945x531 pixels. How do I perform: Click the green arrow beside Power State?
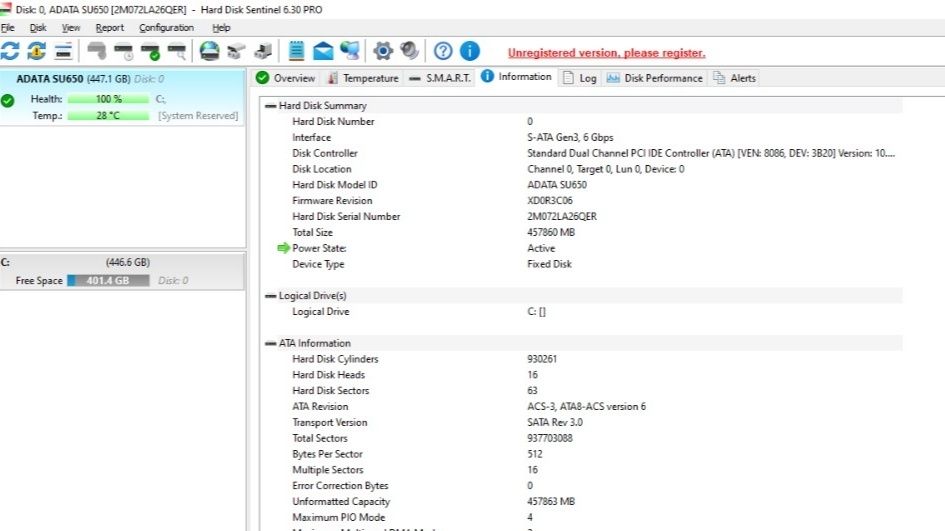[283, 248]
